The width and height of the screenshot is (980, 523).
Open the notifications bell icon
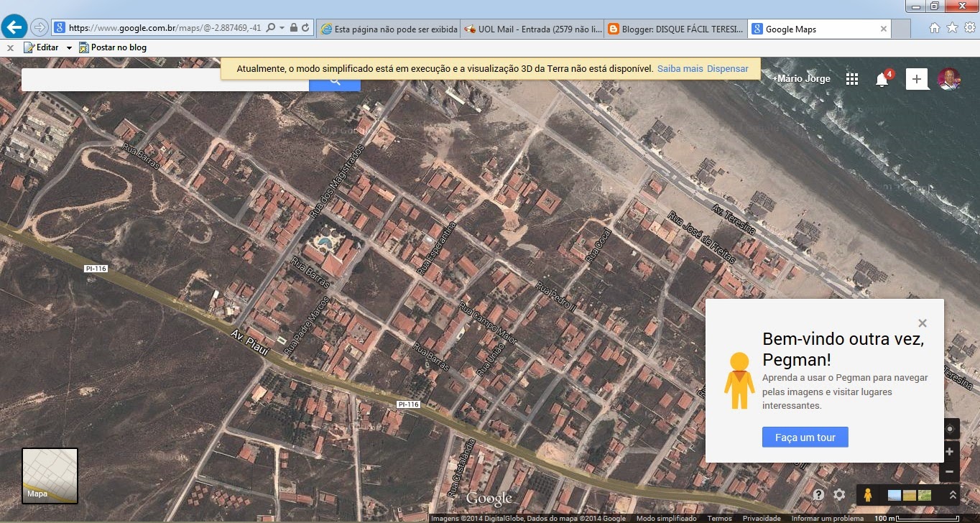[x=882, y=79]
